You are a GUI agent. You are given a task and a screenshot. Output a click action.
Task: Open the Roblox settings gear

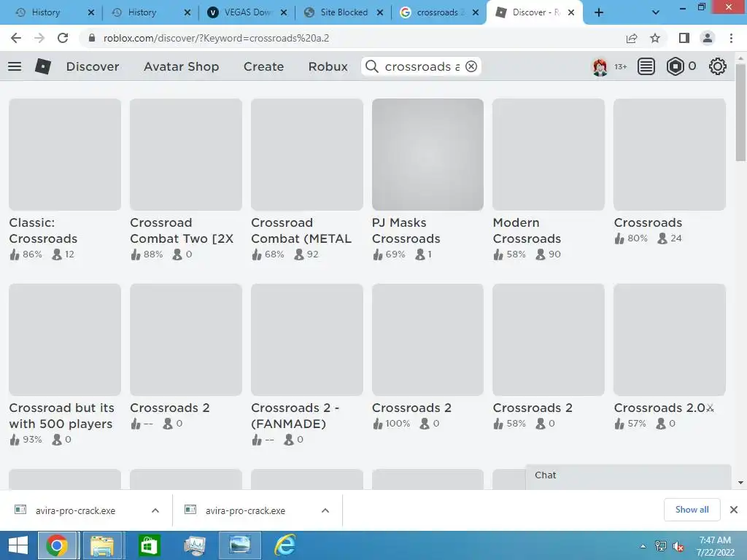pos(718,66)
